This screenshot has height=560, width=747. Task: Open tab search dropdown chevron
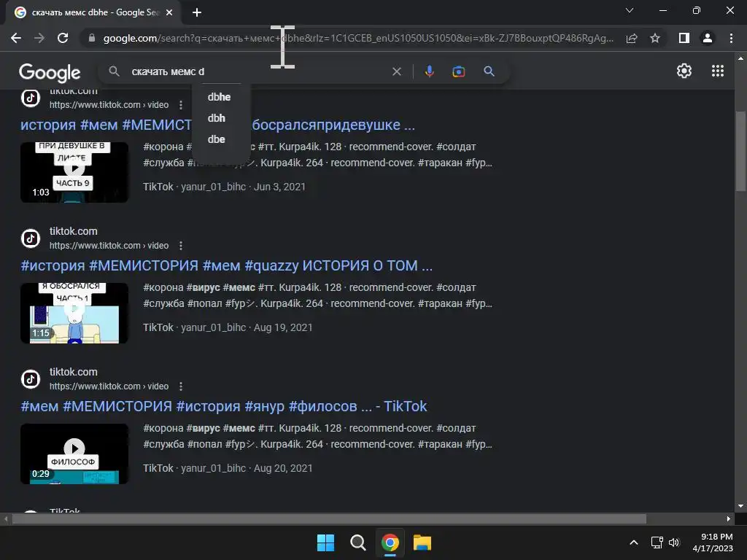point(630,10)
